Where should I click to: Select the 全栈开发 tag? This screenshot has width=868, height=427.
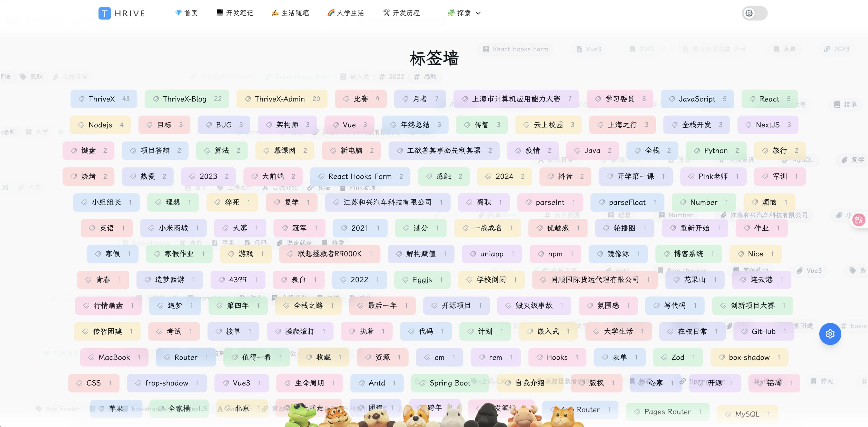[x=696, y=125]
